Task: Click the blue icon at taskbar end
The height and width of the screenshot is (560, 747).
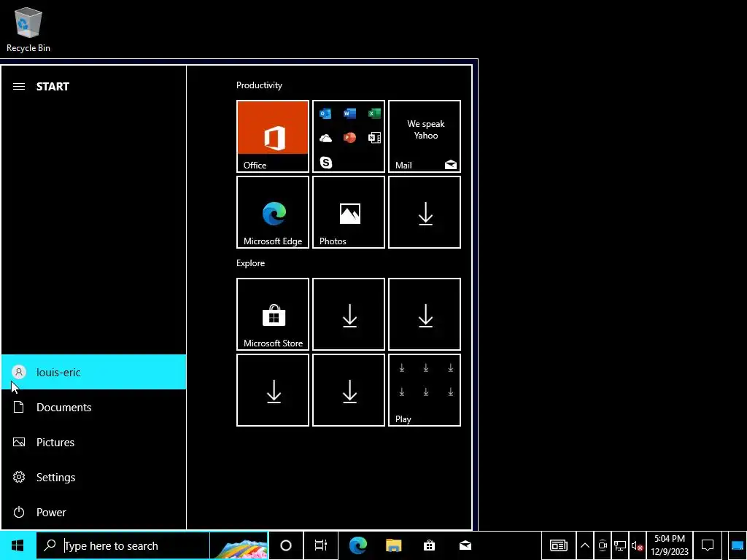Action: click(x=737, y=545)
